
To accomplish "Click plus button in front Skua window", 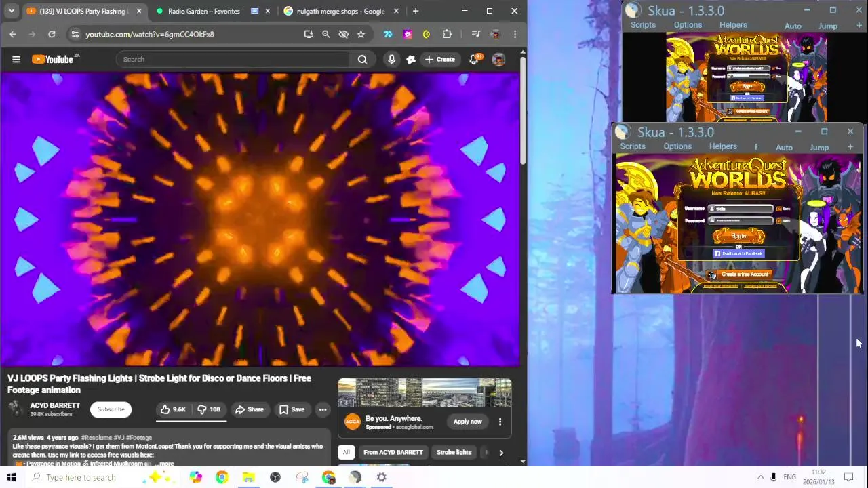I will [x=850, y=147].
